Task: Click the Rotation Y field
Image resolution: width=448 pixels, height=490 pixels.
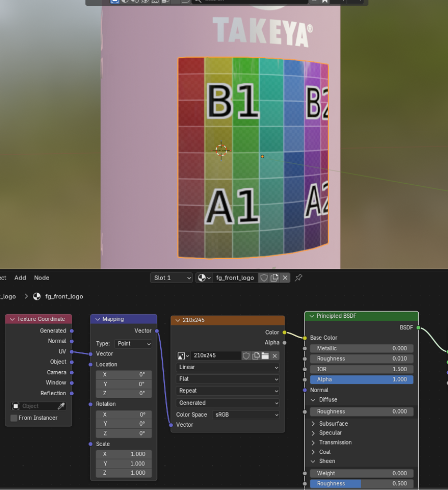Action: [x=124, y=424]
